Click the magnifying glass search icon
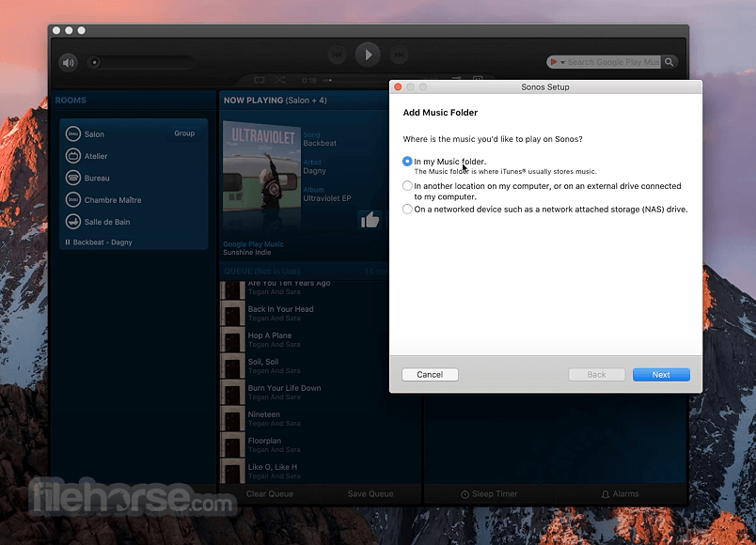 click(669, 62)
